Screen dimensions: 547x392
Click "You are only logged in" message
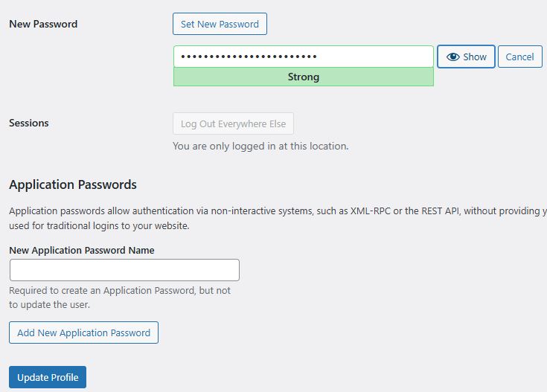pyautogui.click(x=260, y=146)
